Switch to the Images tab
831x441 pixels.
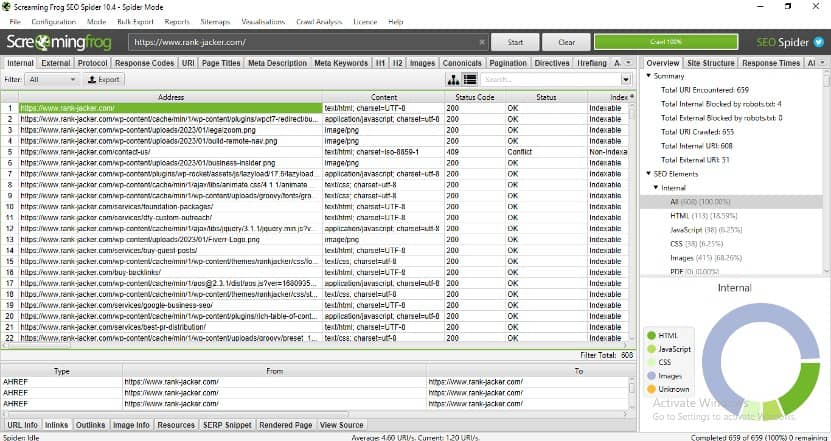click(x=422, y=63)
